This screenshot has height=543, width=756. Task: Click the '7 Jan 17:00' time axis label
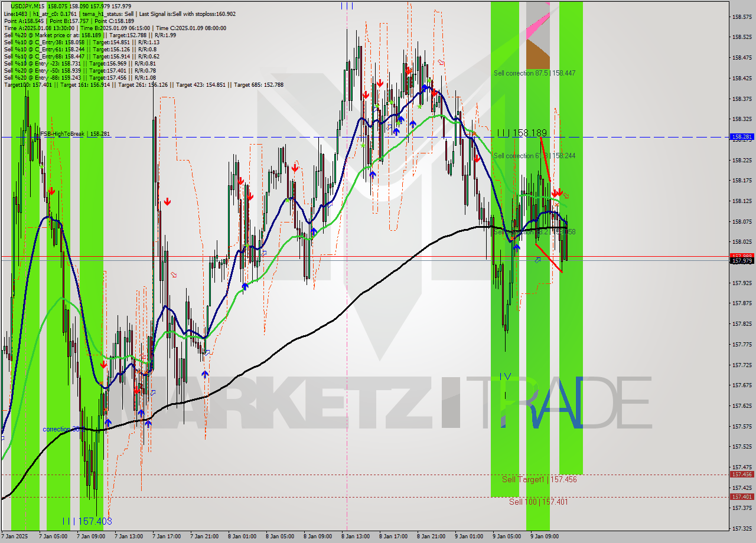pos(167,537)
